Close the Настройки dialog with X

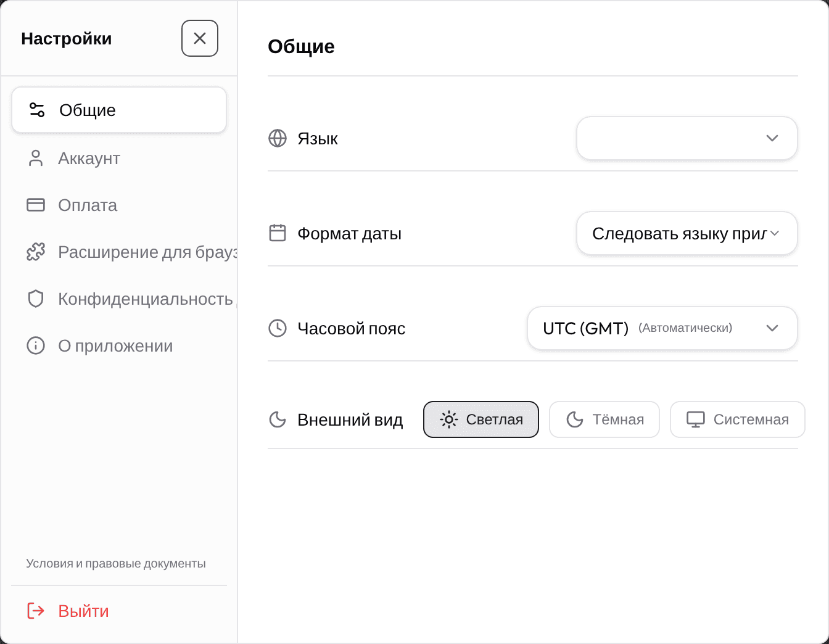pyautogui.click(x=200, y=38)
